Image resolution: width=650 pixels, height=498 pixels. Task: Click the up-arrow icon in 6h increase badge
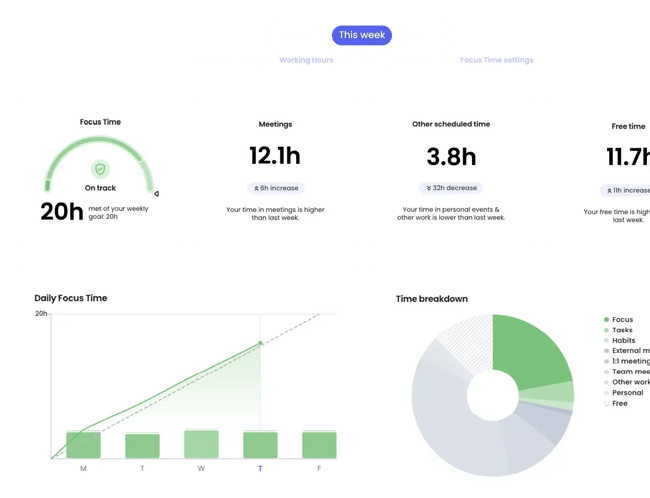pyautogui.click(x=256, y=188)
